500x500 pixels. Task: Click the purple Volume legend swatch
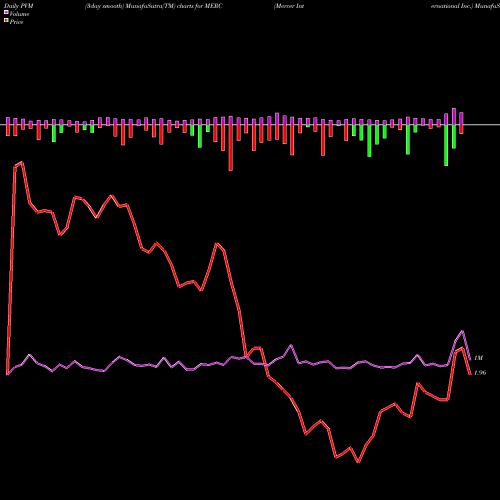point(6,13)
